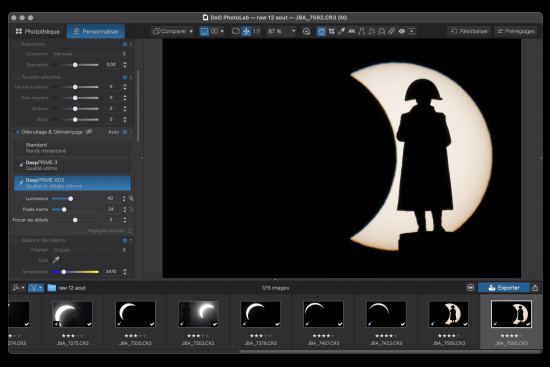Open the side-by-side view mode dropdown
Viewport: 550px width, 367px height.
217,31
